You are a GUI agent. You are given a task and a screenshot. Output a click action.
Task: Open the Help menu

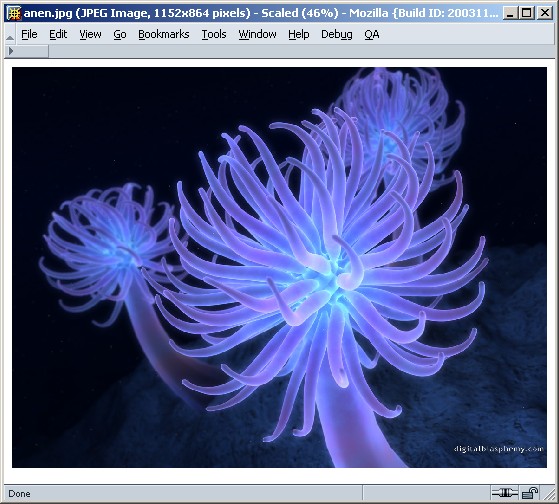[299, 34]
